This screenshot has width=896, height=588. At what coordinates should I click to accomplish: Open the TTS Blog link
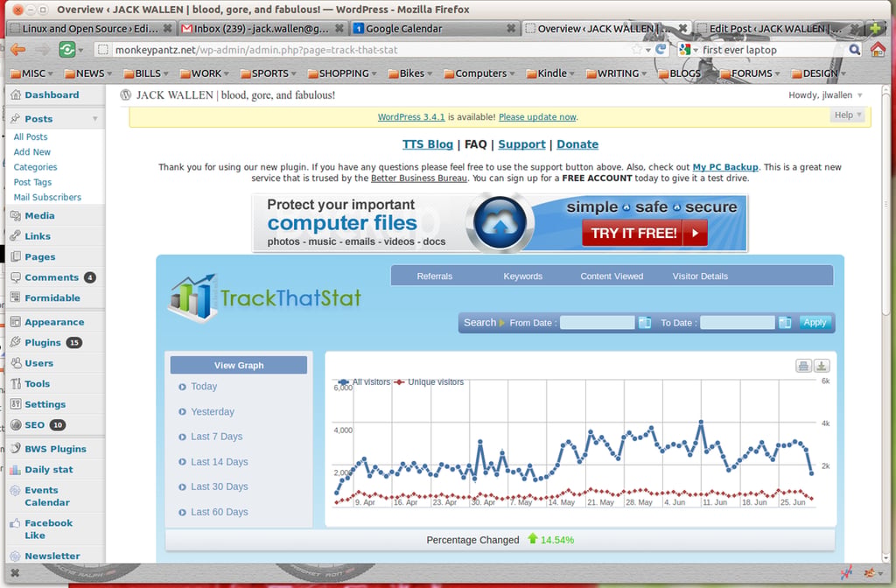427,144
